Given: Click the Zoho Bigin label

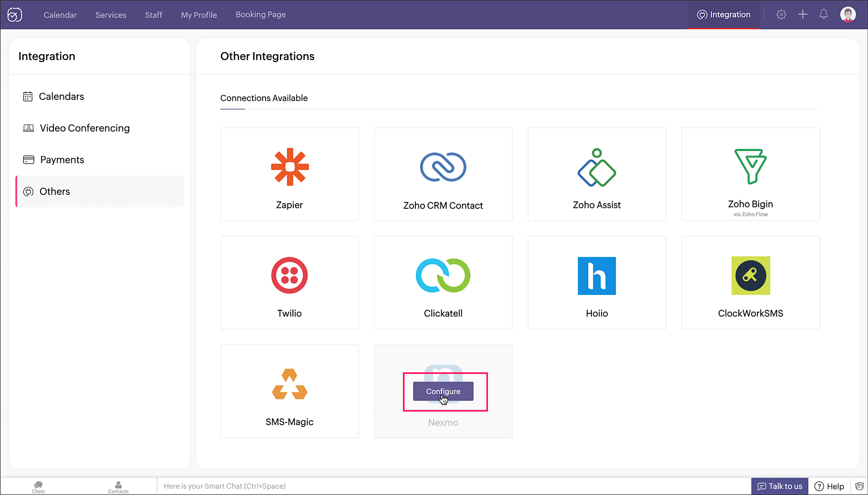Looking at the screenshot, I should point(750,204).
